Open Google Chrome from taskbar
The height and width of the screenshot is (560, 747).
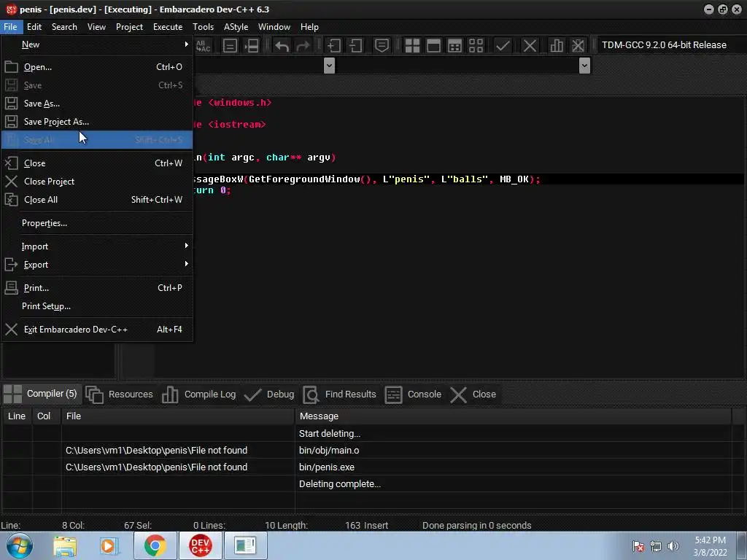click(155, 545)
